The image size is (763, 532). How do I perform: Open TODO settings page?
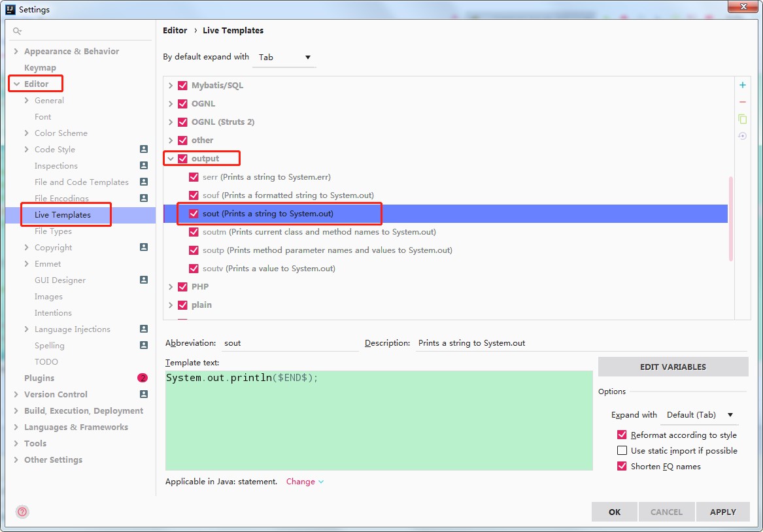click(46, 362)
